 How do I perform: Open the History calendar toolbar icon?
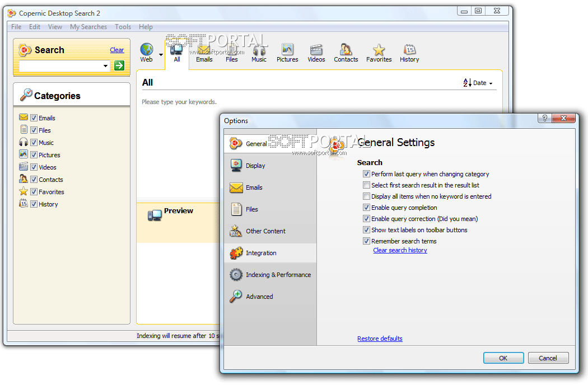(x=409, y=49)
